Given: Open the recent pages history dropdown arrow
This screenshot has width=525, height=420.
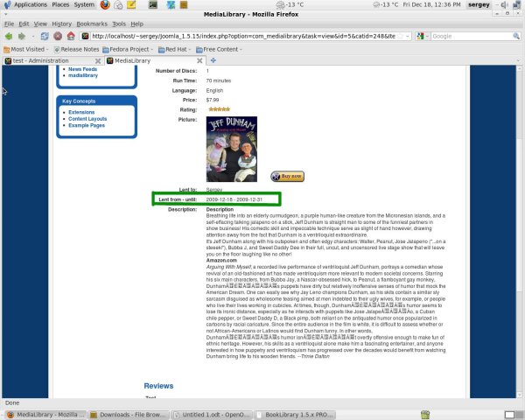Looking at the screenshot, I should (x=33, y=36).
